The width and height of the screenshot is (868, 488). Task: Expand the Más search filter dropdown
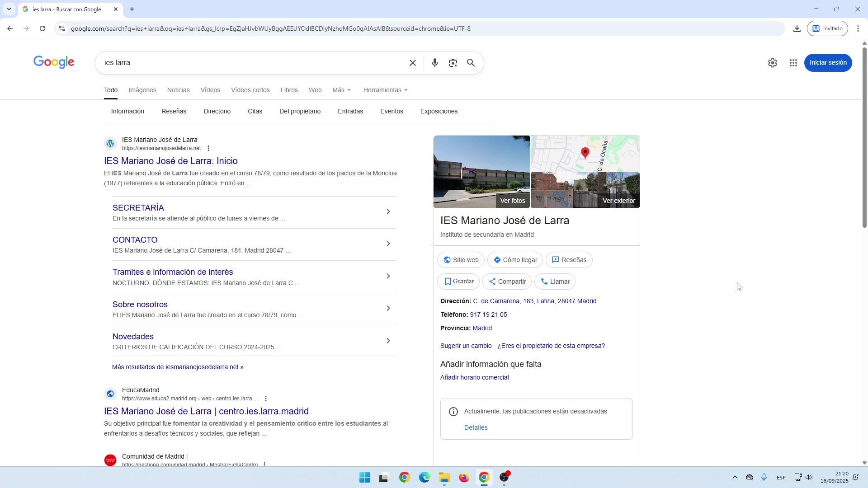[x=341, y=90]
